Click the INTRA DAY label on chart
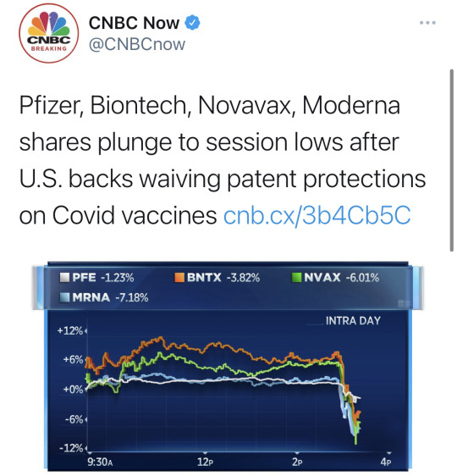Image resolution: width=457 pixels, height=476 pixels. pyautogui.click(x=353, y=321)
